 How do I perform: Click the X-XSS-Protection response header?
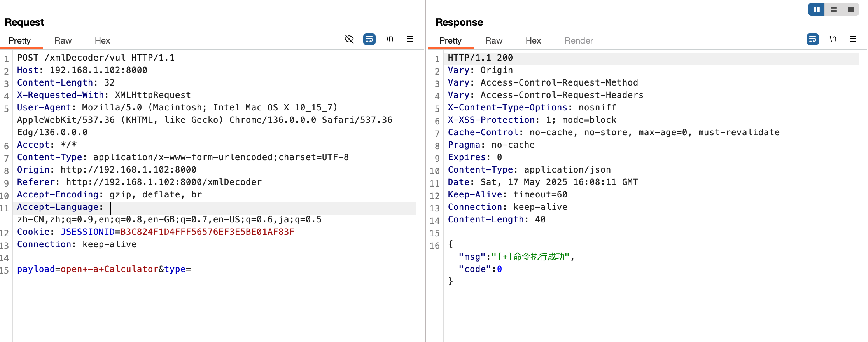click(x=532, y=120)
